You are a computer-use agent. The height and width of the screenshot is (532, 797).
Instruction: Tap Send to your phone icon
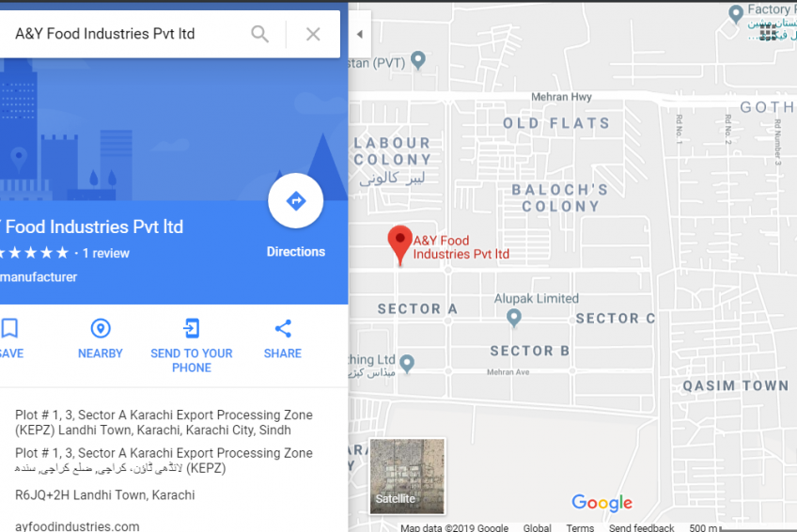(x=191, y=328)
